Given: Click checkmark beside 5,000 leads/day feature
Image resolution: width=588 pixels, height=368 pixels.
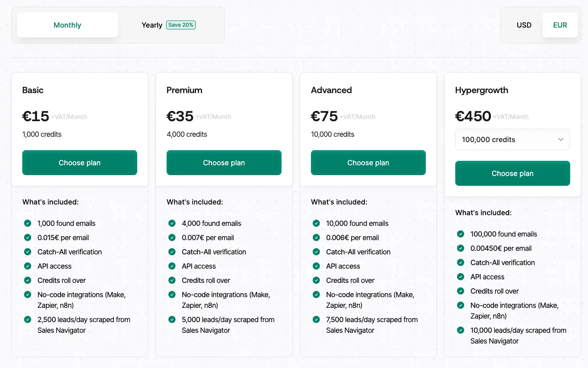Looking at the screenshot, I should 172,319.
